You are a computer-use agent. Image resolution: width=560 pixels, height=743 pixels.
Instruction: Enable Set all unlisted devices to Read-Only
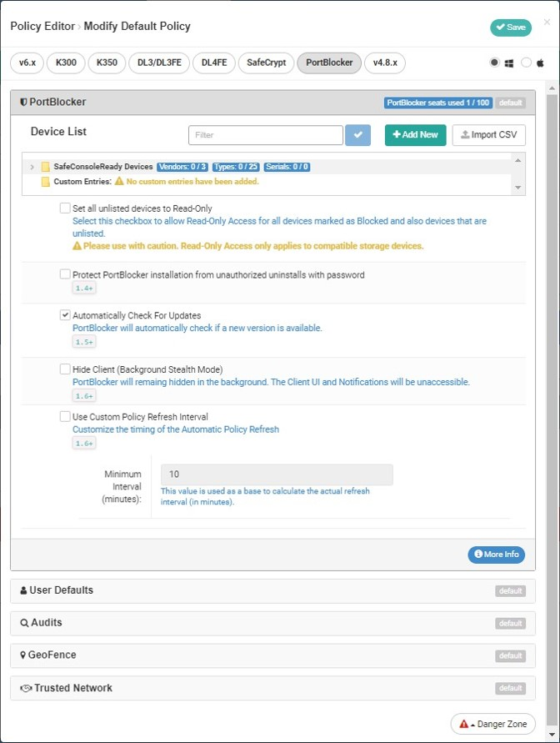pos(65,208)
